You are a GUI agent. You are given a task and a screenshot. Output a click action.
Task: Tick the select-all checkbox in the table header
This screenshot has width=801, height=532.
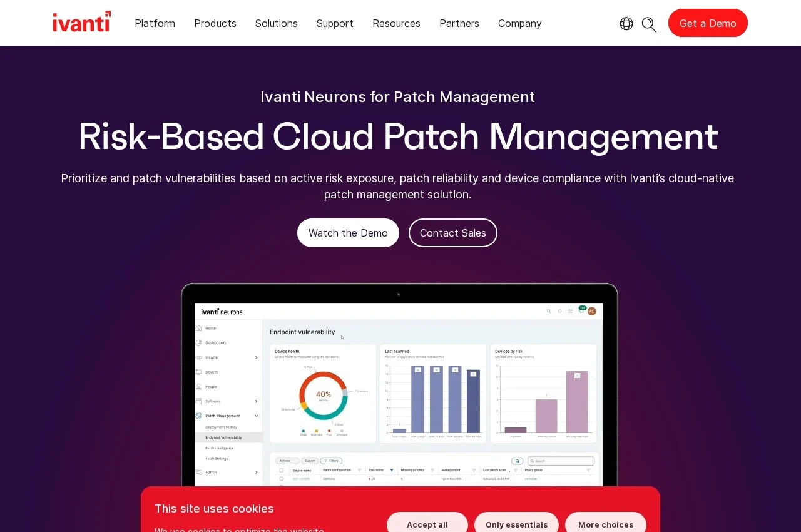click(282, 470)
